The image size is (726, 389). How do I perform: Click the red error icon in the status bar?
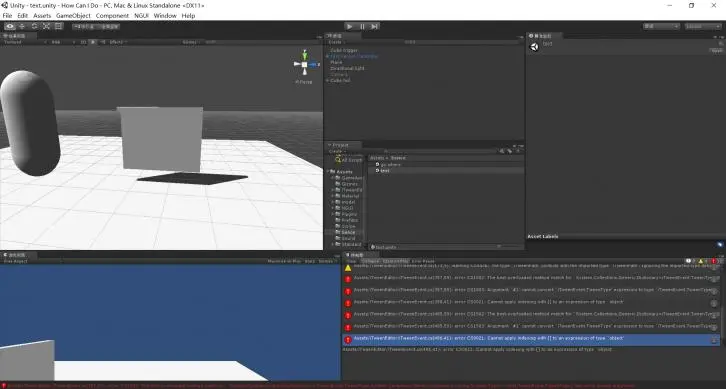point(4,385)
